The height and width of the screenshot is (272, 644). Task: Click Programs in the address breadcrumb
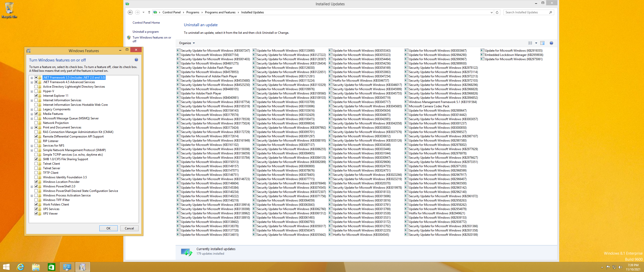(193, 12)
